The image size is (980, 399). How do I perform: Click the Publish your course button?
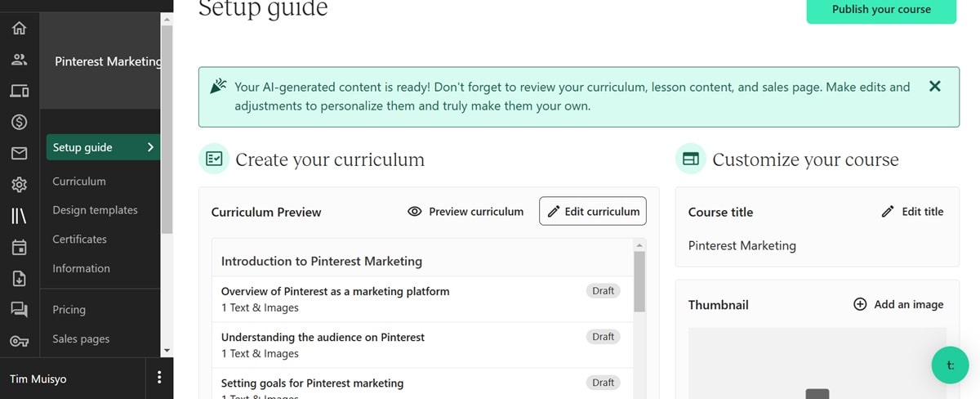(881, 10)
